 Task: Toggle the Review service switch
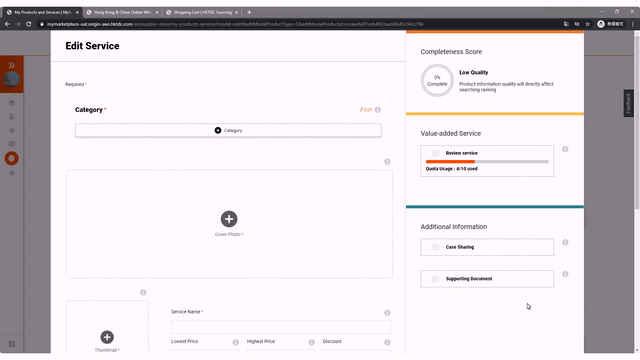(x=433, y=153)
